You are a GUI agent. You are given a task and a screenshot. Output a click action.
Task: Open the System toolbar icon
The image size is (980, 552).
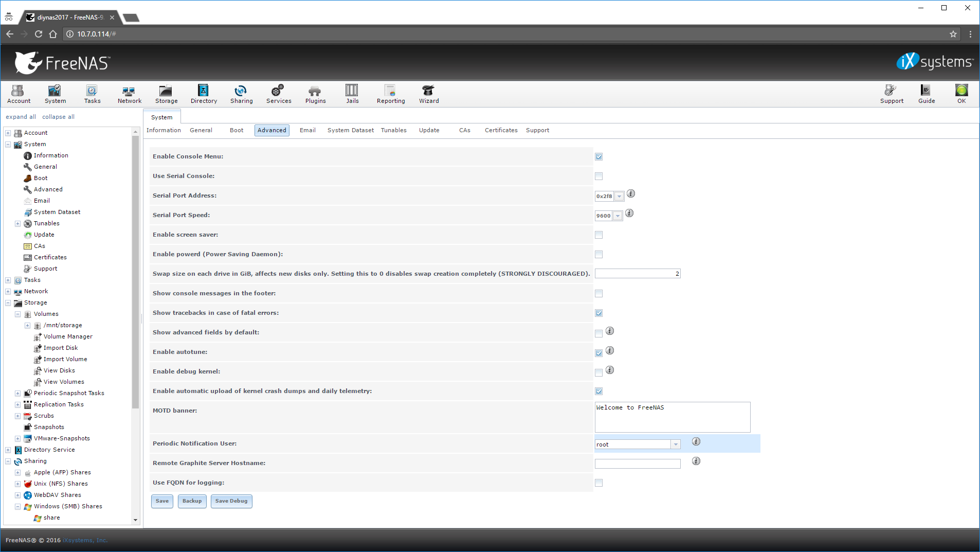[55, 94]
